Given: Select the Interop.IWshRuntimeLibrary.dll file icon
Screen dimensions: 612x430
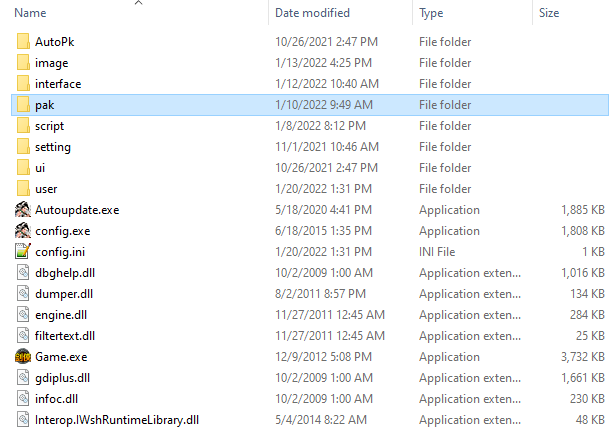Looking at the screenshot, I should tap(24, 420).
